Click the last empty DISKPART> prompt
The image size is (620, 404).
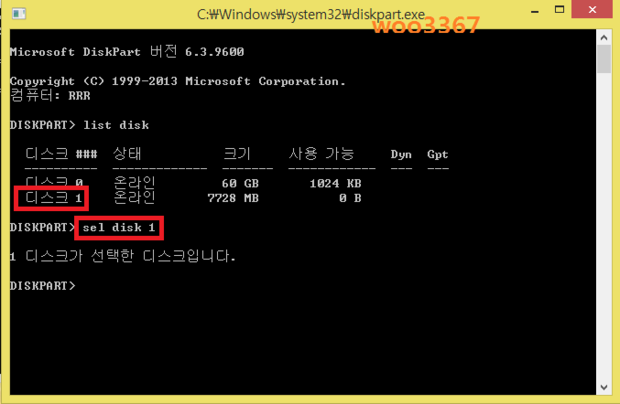[x=42, y=286]
